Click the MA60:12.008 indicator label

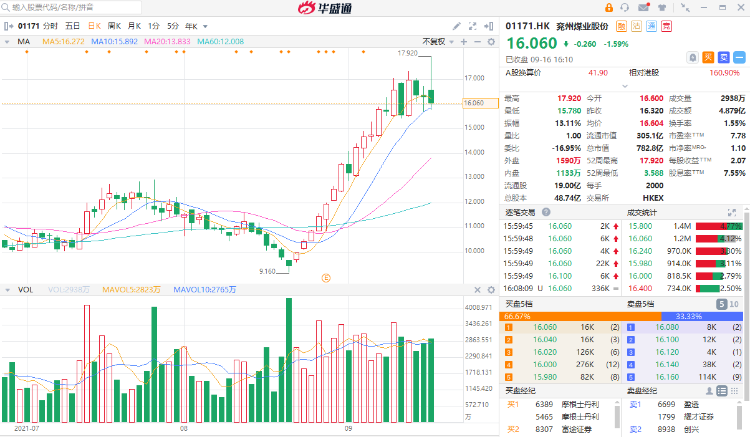pyautogui.click(x=221, y=42)
